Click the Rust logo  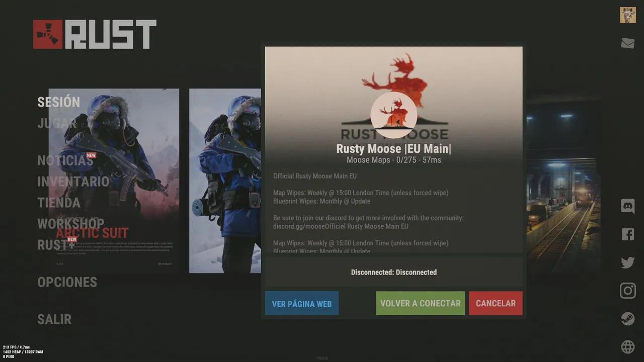pyautogui.click(x=95, y=34)
